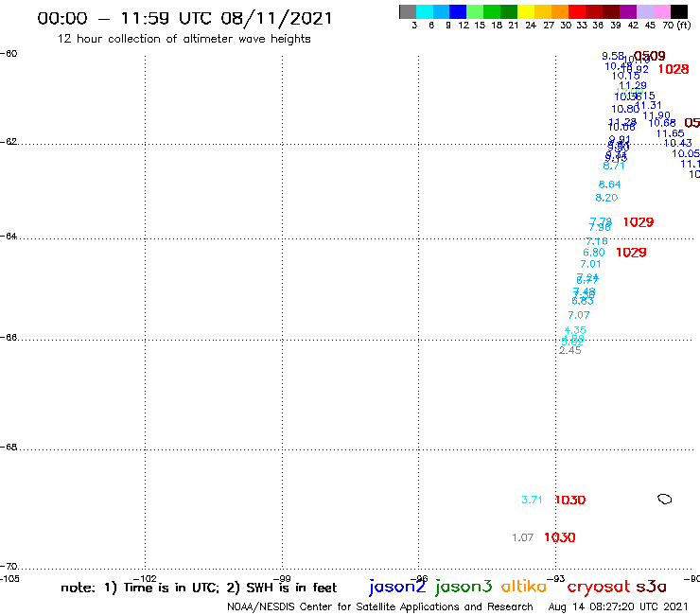This screenshot has width=700, height=615.
Task: Select the '1030' label next to 3.71
Action: pos(570,501)
